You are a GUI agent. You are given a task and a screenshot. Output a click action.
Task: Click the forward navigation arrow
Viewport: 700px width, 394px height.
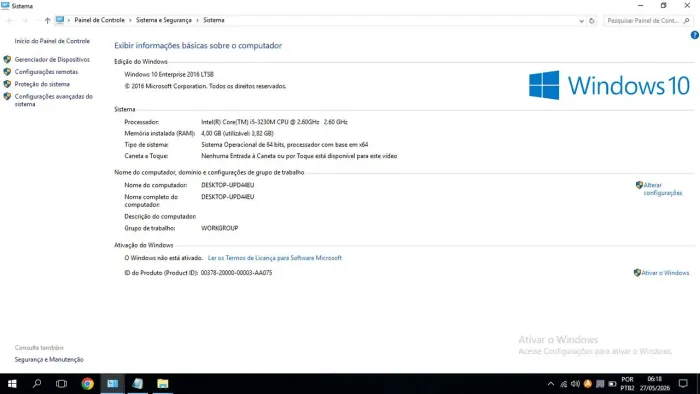pos(25,21)
